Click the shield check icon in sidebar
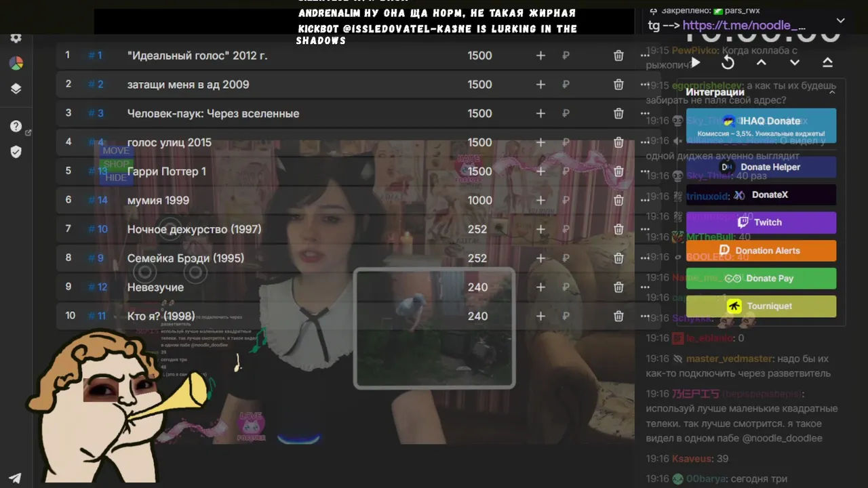 (x=16, y=152)
